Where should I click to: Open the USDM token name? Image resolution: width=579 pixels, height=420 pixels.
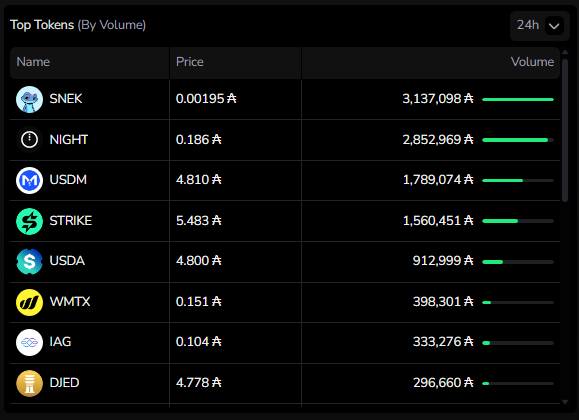coord(68,180)
